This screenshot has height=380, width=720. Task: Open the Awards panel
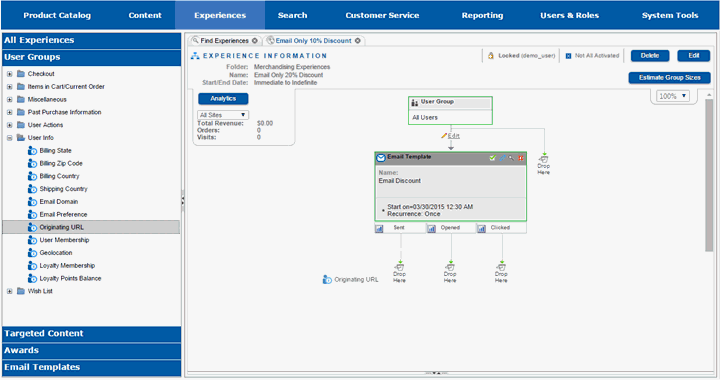pyautogui.click(x=91, y=351)
